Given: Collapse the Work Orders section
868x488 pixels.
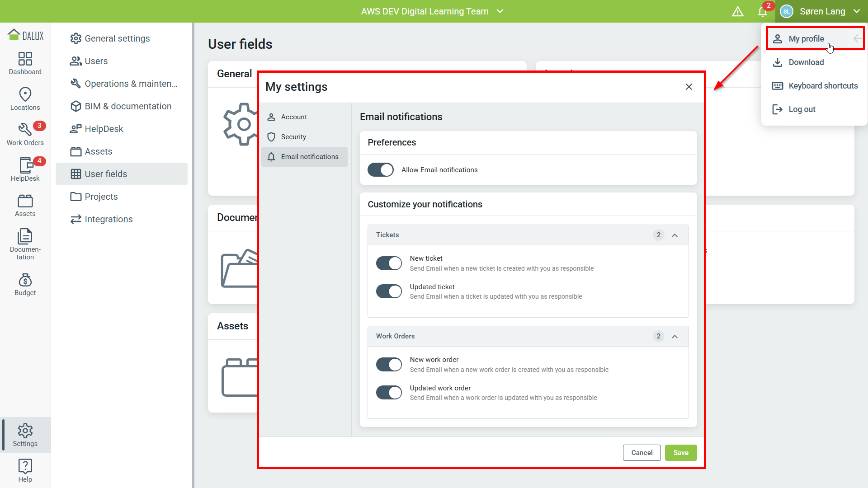Looking at the screenshot, I should (x=675, y=336).
